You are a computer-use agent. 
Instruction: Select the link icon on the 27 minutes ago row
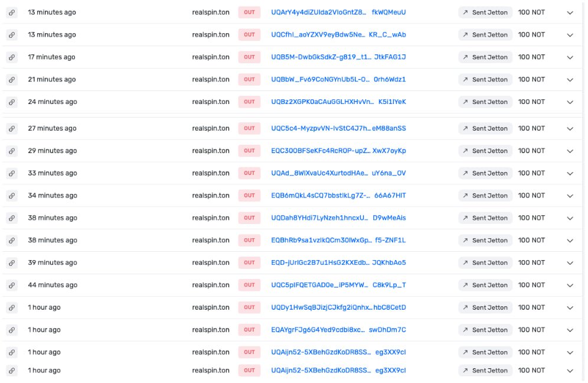12,128
